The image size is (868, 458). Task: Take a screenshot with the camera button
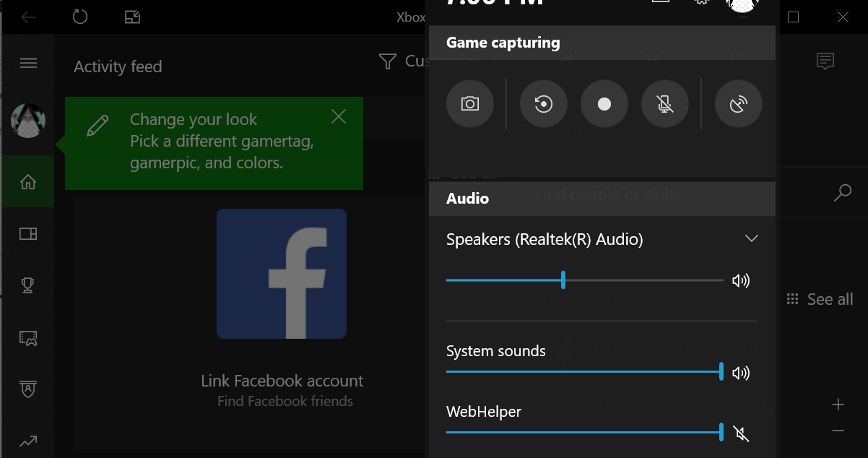(x=470, y=104)
